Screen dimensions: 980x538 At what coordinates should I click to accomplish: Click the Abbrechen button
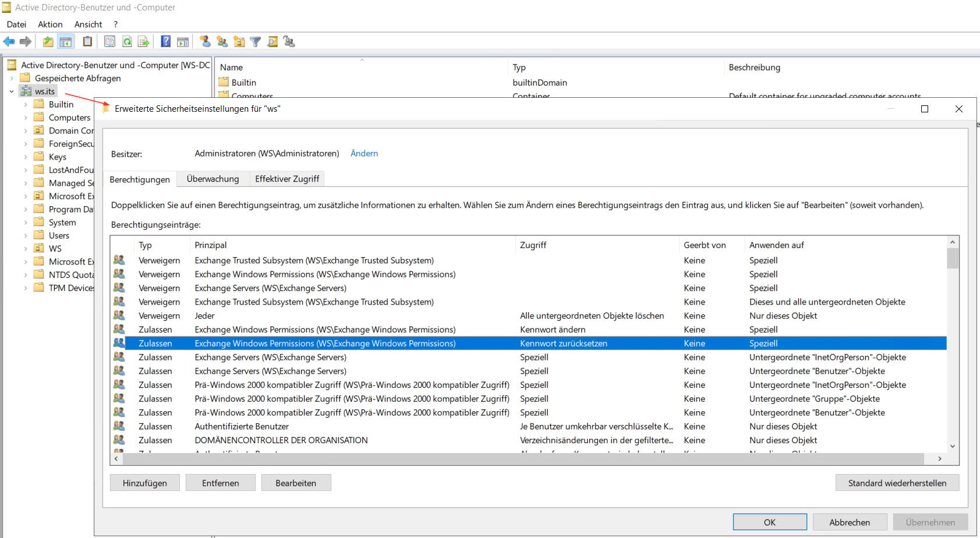[x=850, y=522]
